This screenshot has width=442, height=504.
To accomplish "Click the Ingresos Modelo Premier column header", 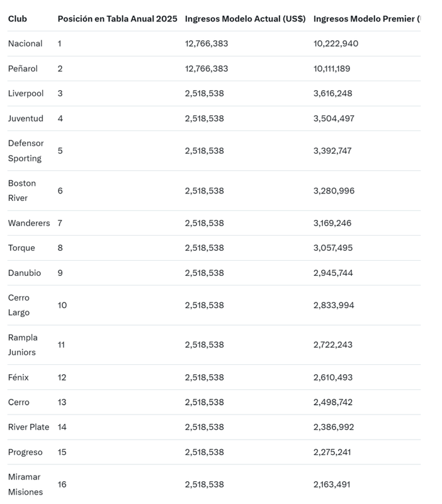I will (x=366, y=19).
